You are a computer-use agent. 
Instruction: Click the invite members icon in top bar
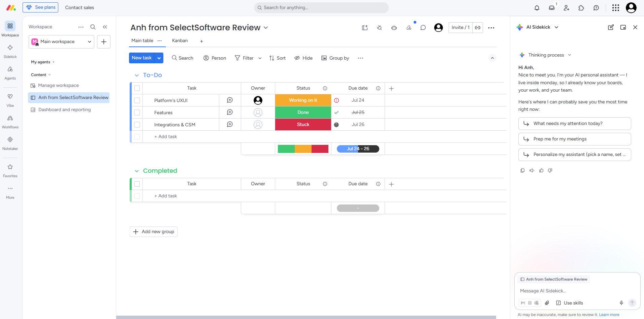pos(567,8)
